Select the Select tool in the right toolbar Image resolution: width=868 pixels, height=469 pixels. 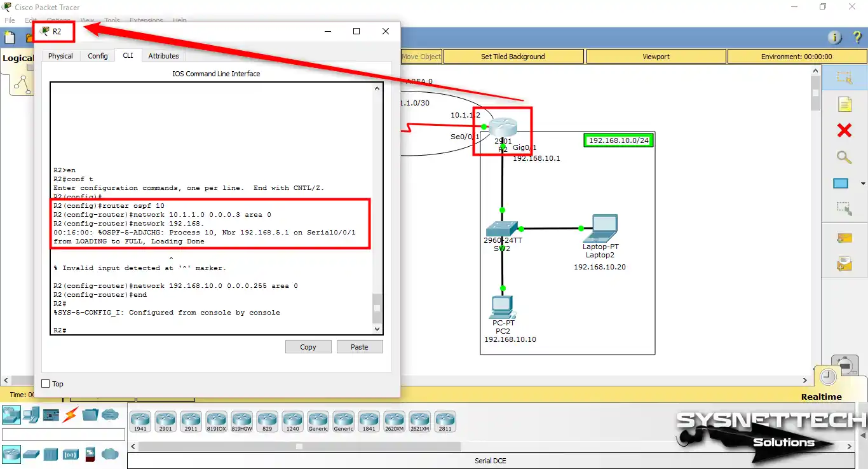coord(844,78)
